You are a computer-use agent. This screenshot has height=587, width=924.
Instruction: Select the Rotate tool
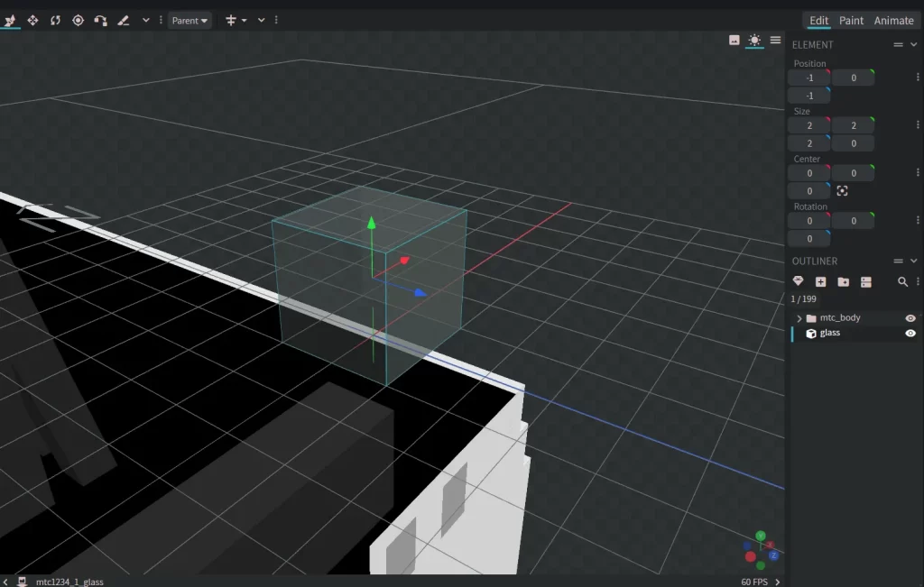coord(55,20)
